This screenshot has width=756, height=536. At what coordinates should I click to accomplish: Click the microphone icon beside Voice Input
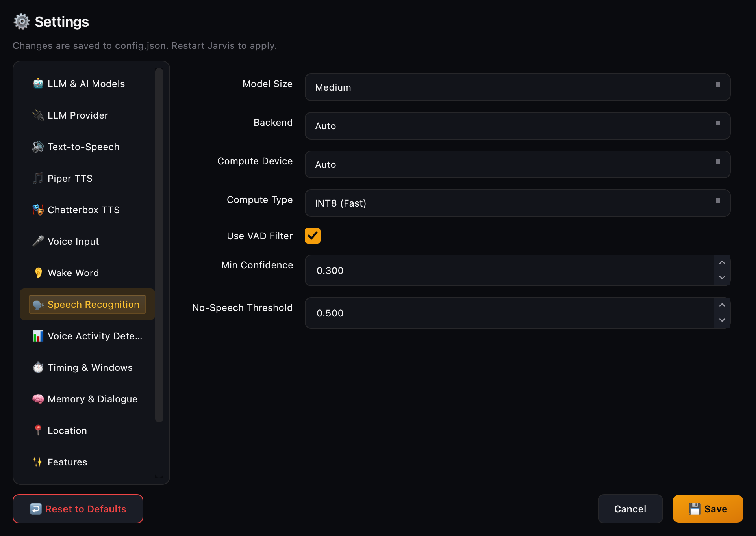[38, 241]
